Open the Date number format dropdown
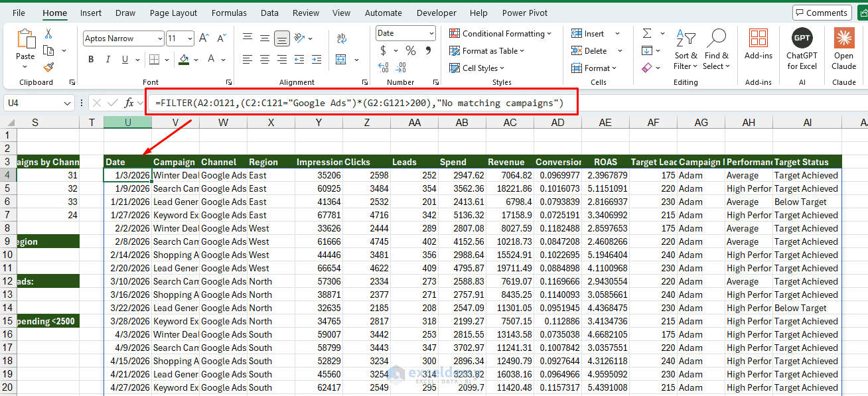This screenshot has height=396, width=868. 431,33
